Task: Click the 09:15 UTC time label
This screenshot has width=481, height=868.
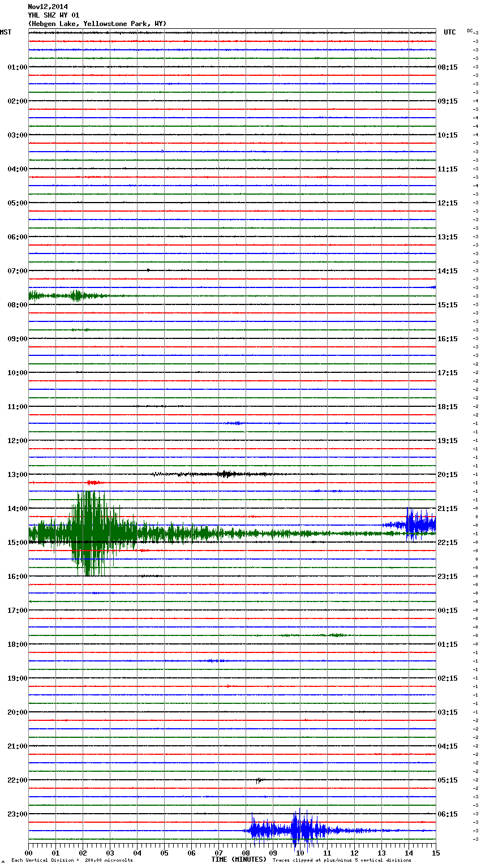Action: tap(448, 101)
